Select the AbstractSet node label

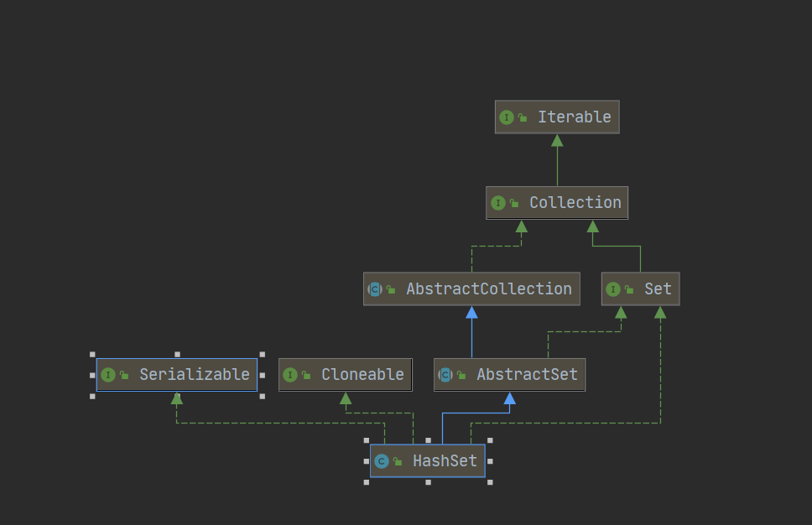click(x=527, y=375)
